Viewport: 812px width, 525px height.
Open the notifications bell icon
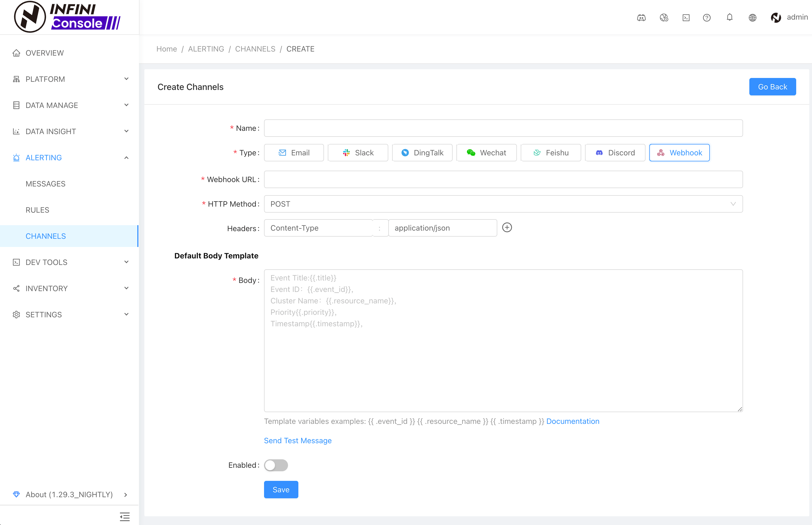click(729, 17)
